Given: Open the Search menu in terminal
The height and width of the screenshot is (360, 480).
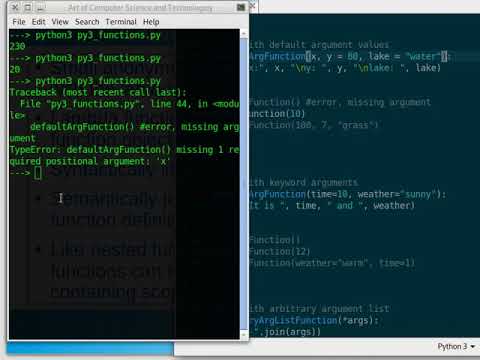Looking at the screenshot, I should point(87,22).
